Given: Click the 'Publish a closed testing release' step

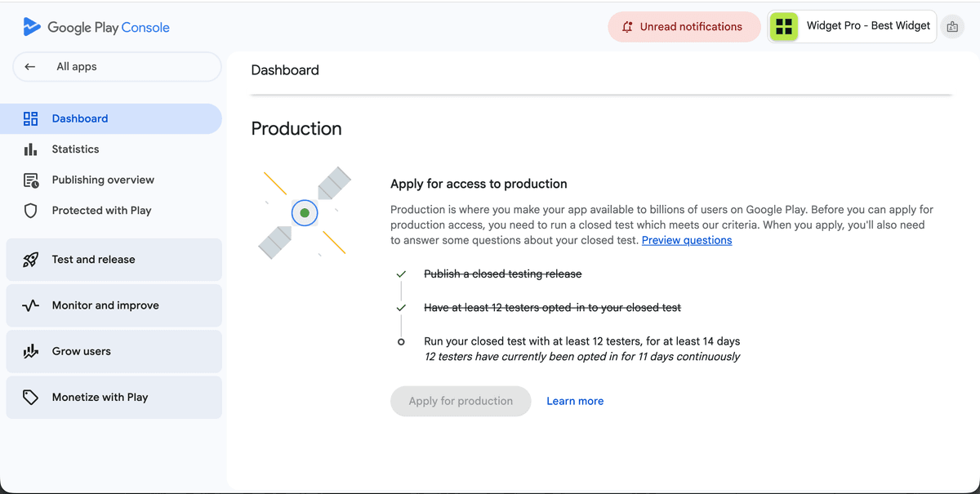Looking at the screenshot, I should point(503,274).
